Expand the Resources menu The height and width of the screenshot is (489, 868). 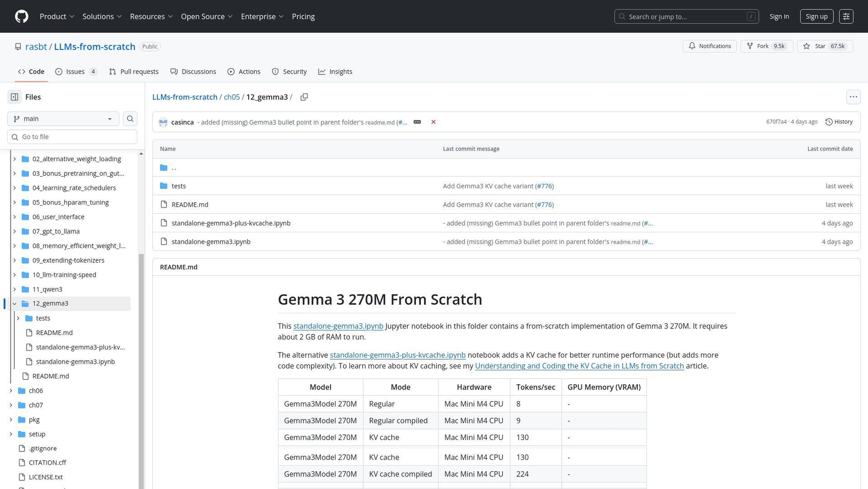point(151,16)
